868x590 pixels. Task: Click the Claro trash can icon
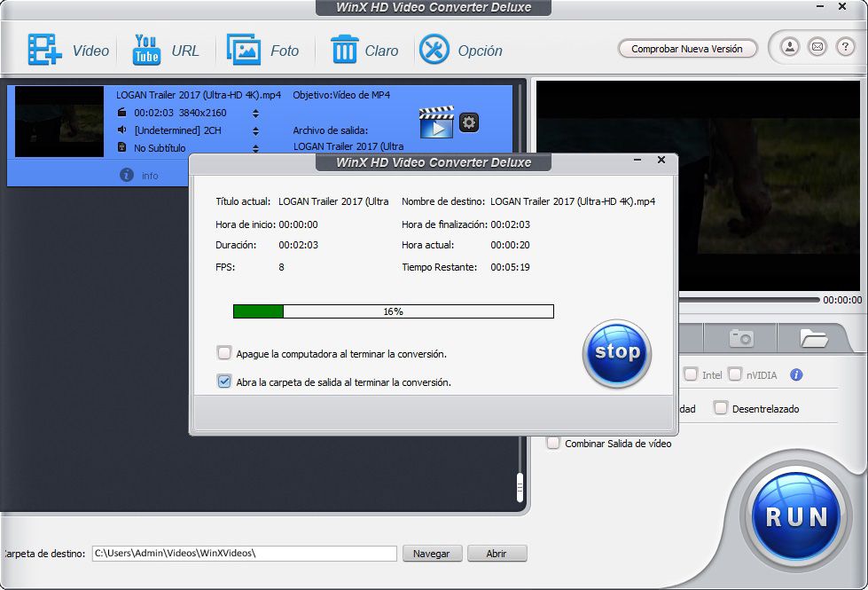[x=344, y=50]
